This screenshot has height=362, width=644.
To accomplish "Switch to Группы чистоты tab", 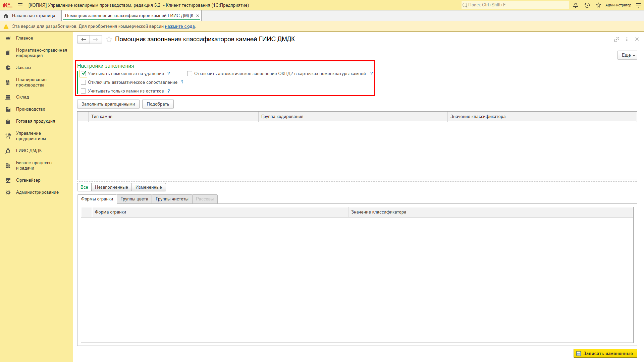I will pyautogui.click(x=172, y=199).
